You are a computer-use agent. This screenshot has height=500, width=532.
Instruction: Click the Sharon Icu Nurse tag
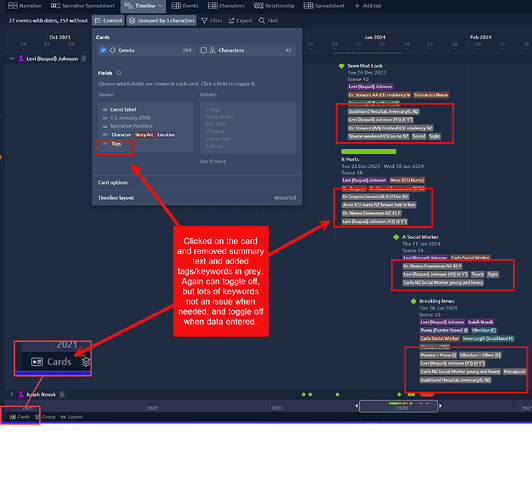[431, 95]
